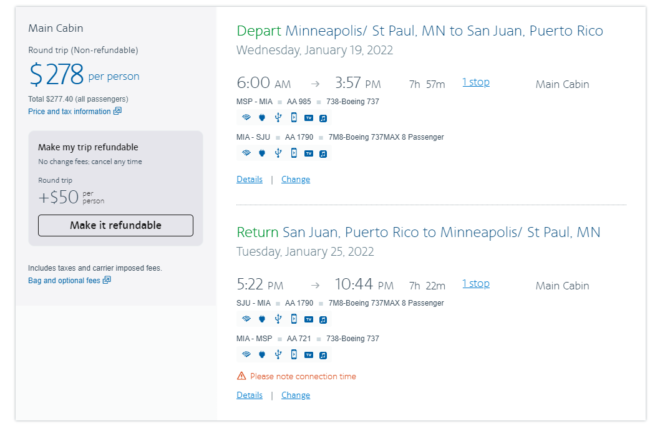Click music icon on departing AA 1790 flight

click(324, 153)
